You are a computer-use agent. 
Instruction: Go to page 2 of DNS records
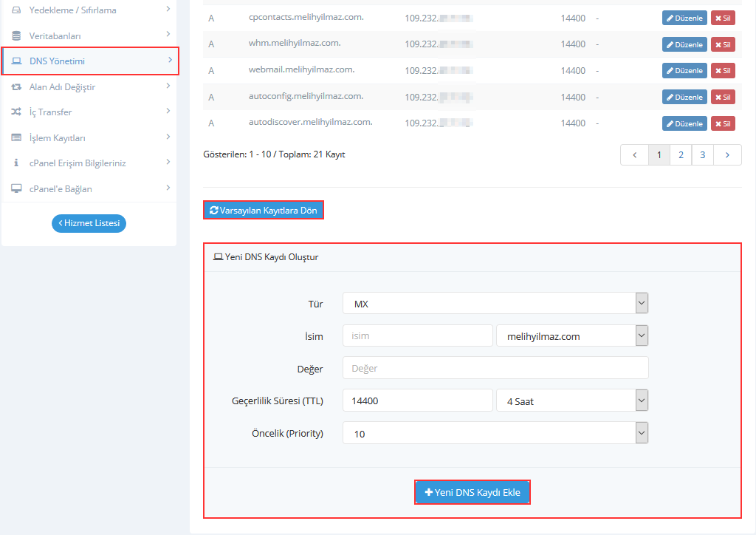pyautogui.click(x=681, y=155)
